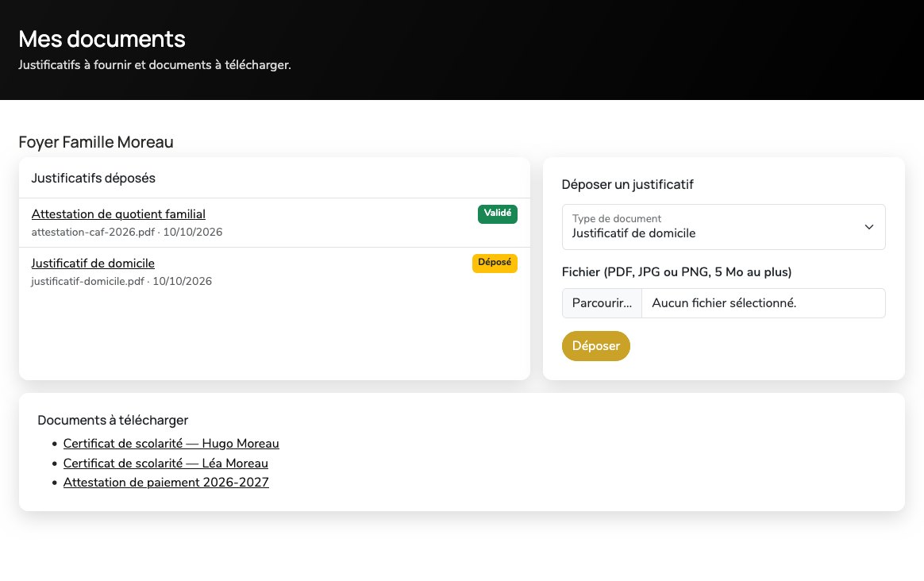
Task: Click the text 'attestation-caf-2026.pdf · 10/10/2026'
Action: pyautogui.click(x=127, y=233)
